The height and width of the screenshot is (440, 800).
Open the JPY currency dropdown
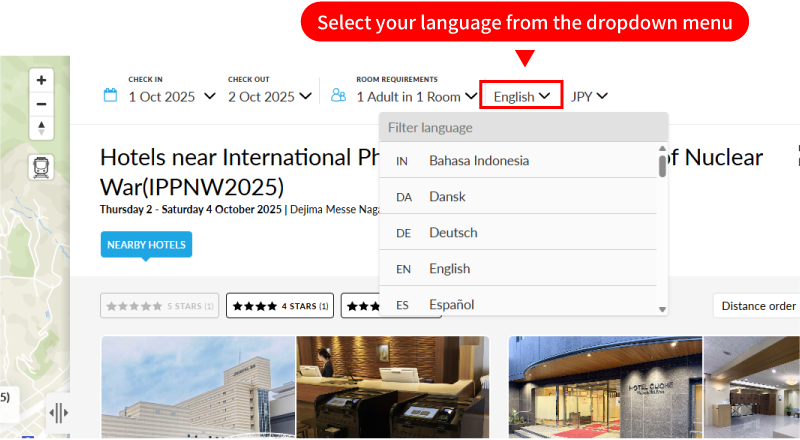589,96
